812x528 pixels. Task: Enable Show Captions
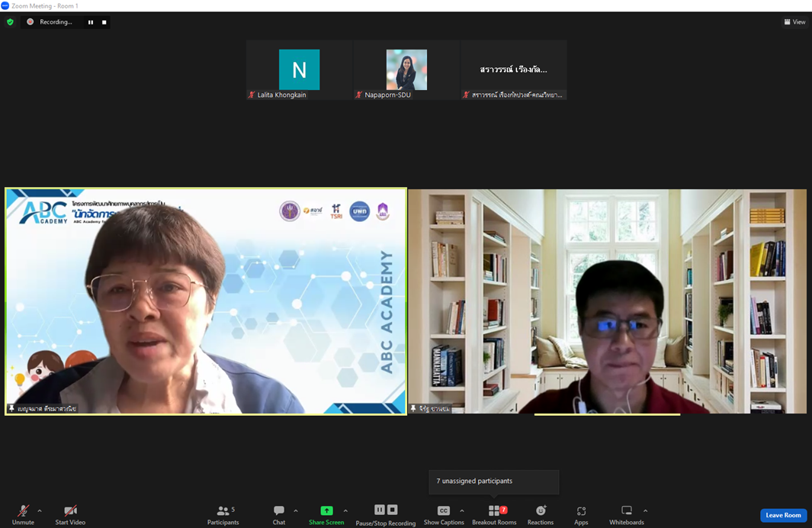(443, 512)
